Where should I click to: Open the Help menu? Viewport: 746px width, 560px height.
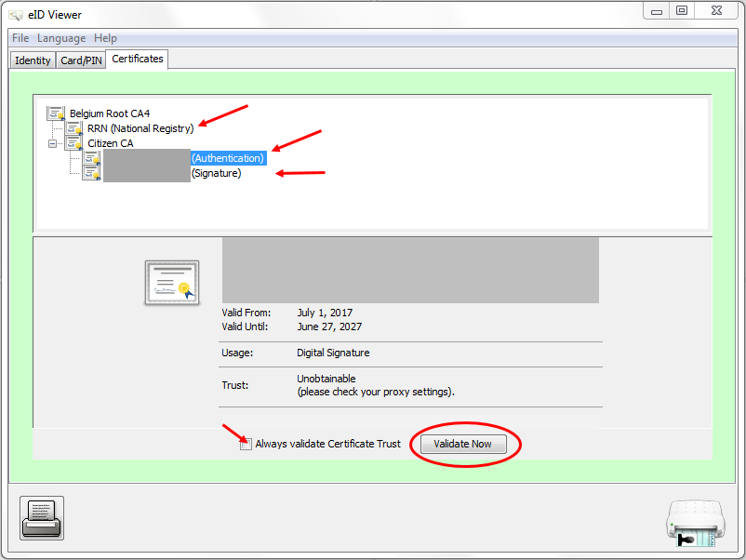(105, 38)
